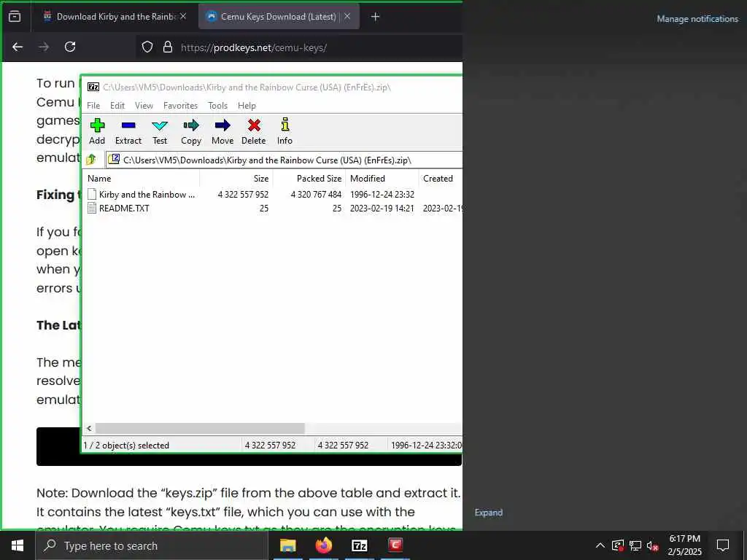Run the Test archive tool
Screen dimensions: 747x560
click(x=160, y=131)
